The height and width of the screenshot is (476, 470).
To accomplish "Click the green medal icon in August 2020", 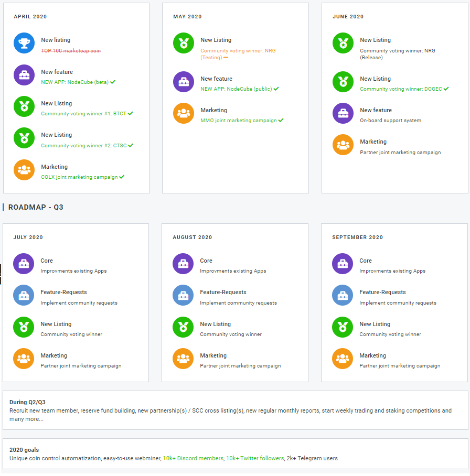I will tap(183, 327).
